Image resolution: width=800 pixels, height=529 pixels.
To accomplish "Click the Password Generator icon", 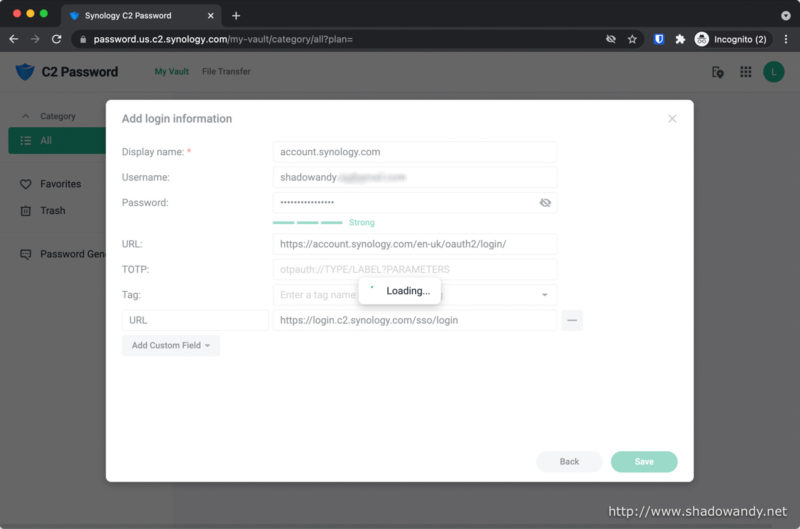I will pyautogui.click(x=26, y=254).
